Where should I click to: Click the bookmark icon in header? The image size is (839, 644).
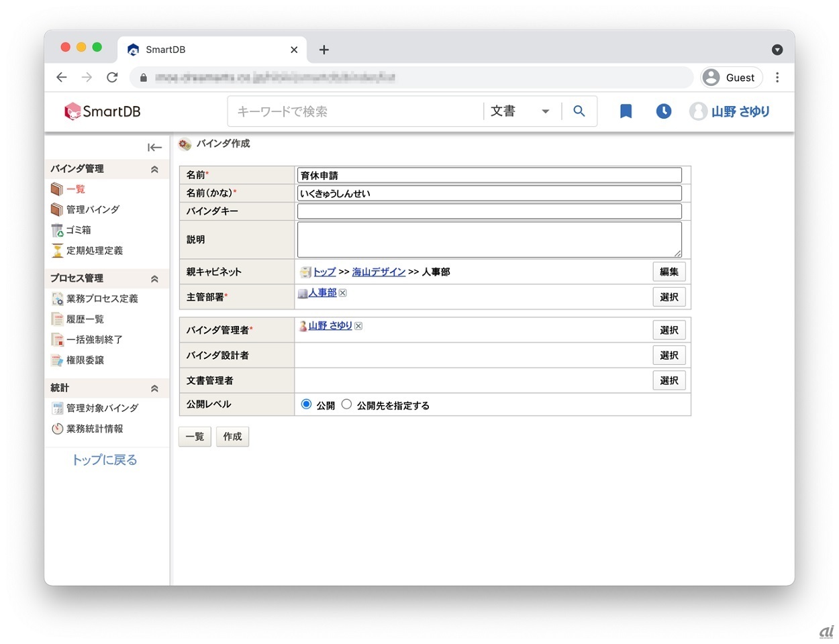(626, 111)
